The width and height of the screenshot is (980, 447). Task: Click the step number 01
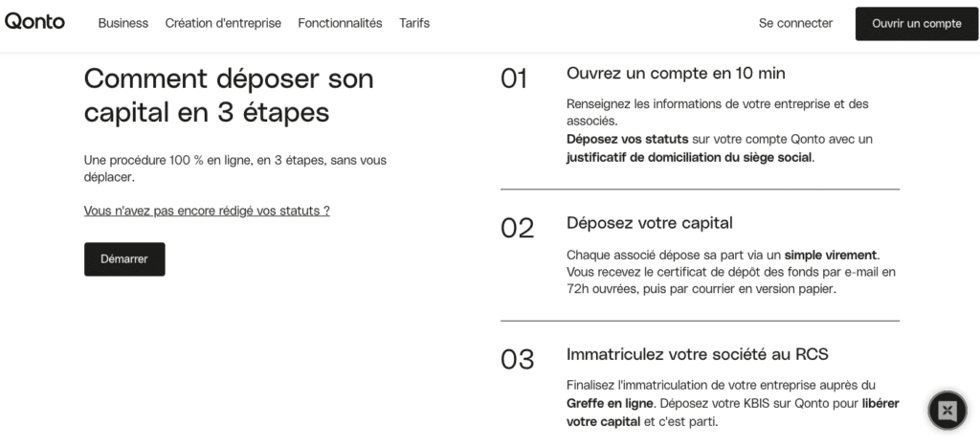[514, 78]
